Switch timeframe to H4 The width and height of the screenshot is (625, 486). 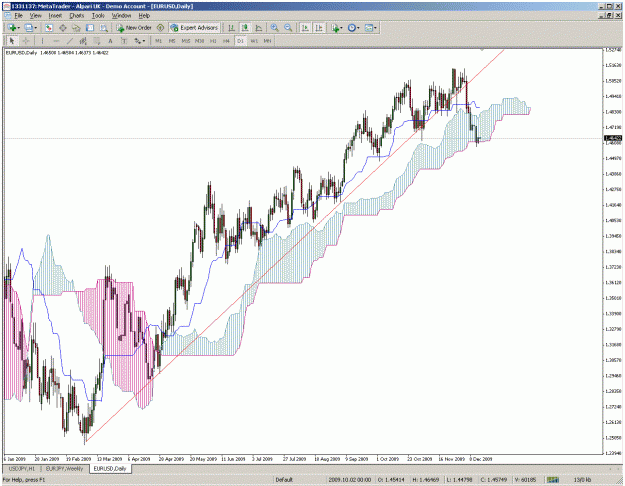click(x=226, y=41)
